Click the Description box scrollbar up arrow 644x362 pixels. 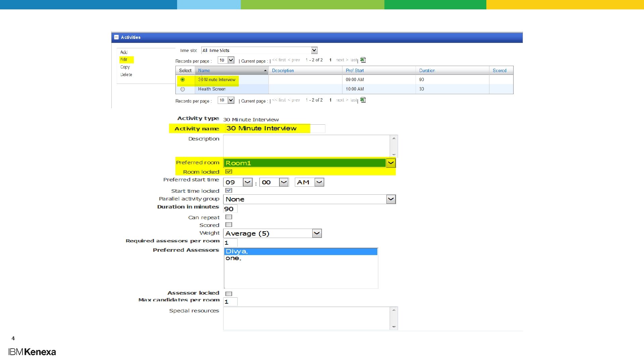[x=393, y=137]
